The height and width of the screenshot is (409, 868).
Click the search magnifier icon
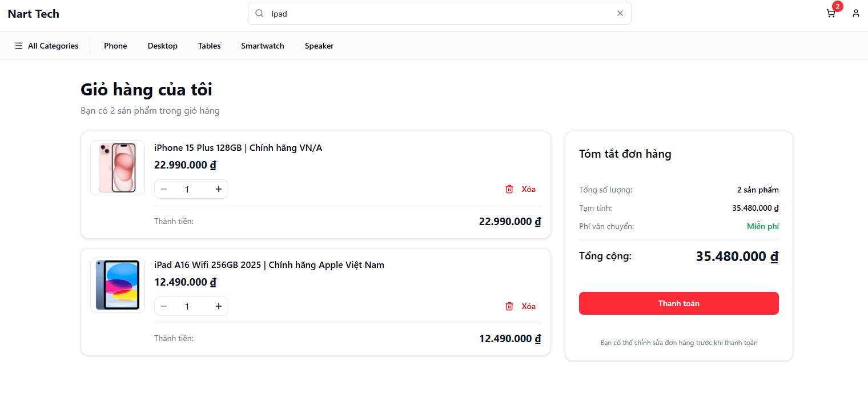tap(259, 13)
